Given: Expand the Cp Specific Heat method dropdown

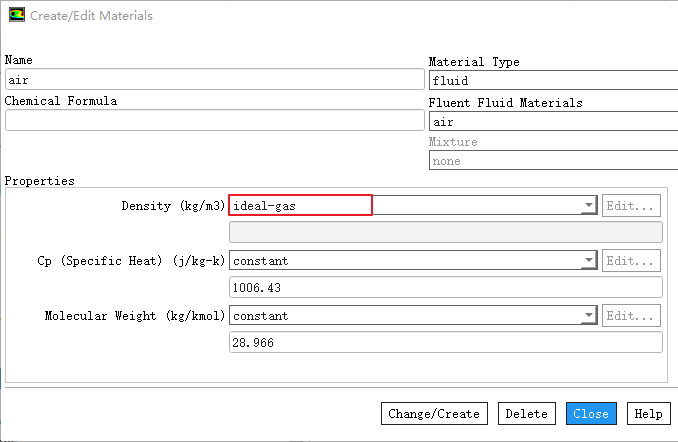Looking at the screenshot, I should point(588,260).
